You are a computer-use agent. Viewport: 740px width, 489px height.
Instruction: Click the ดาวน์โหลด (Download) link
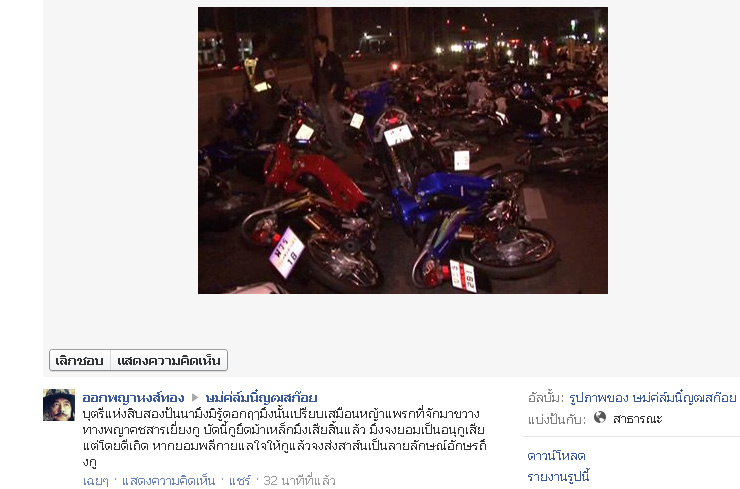coord(556,456)
